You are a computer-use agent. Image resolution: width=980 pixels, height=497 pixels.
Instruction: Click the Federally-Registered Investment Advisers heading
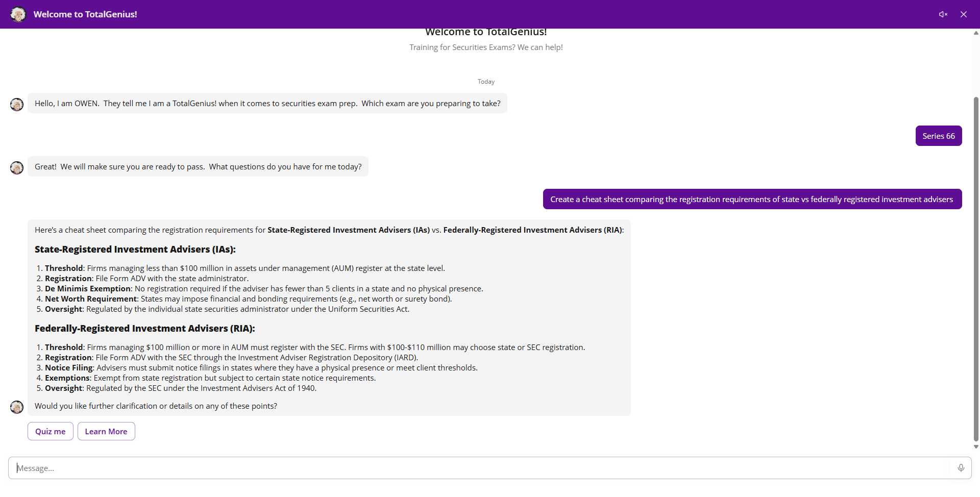click(x=145, y=329)
